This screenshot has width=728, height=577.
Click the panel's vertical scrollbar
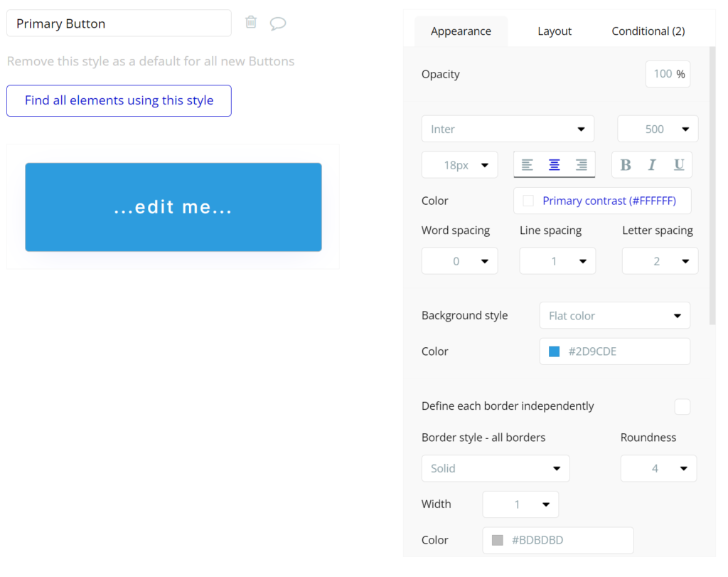pos(712,186)
